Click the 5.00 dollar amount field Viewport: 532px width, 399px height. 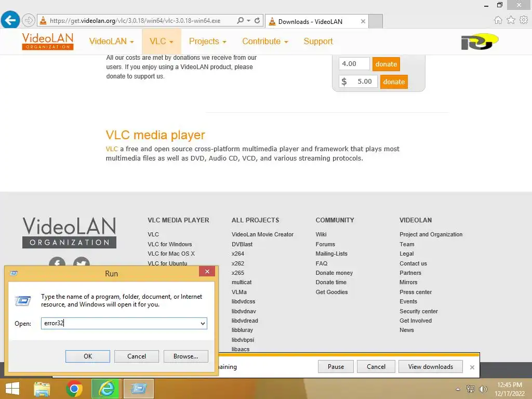(358, 82)
